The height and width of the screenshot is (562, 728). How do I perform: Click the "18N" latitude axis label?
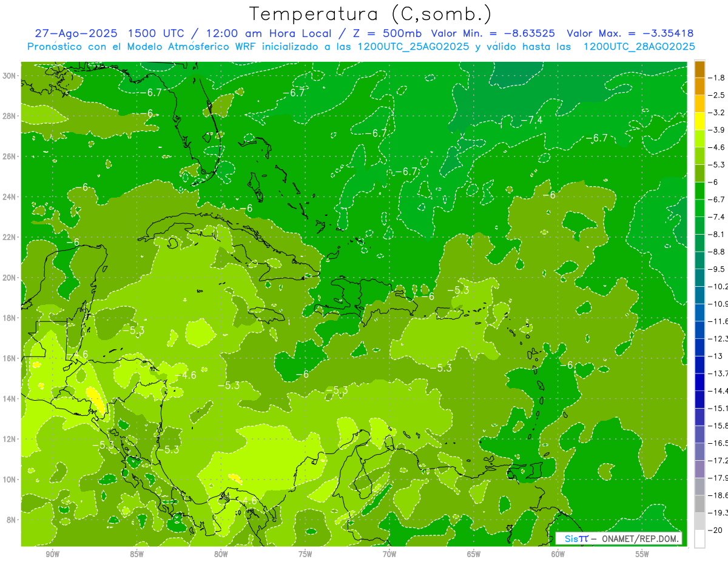(x=9, y=318)
